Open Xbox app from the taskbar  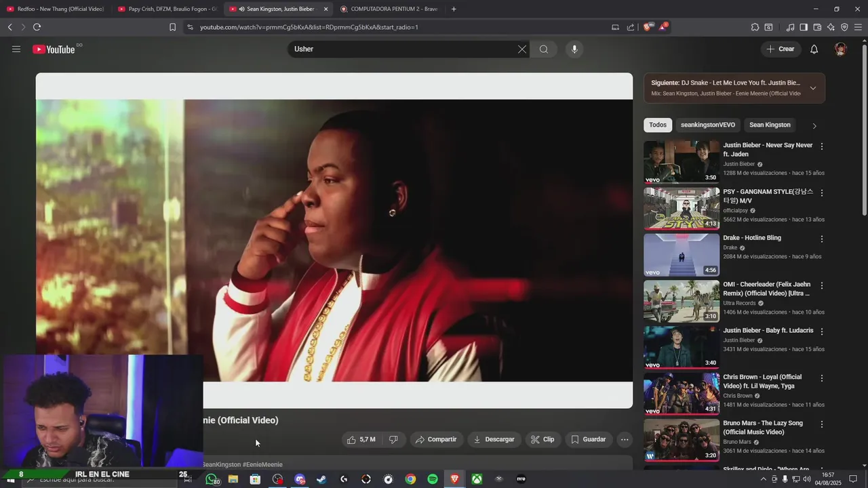477,479
